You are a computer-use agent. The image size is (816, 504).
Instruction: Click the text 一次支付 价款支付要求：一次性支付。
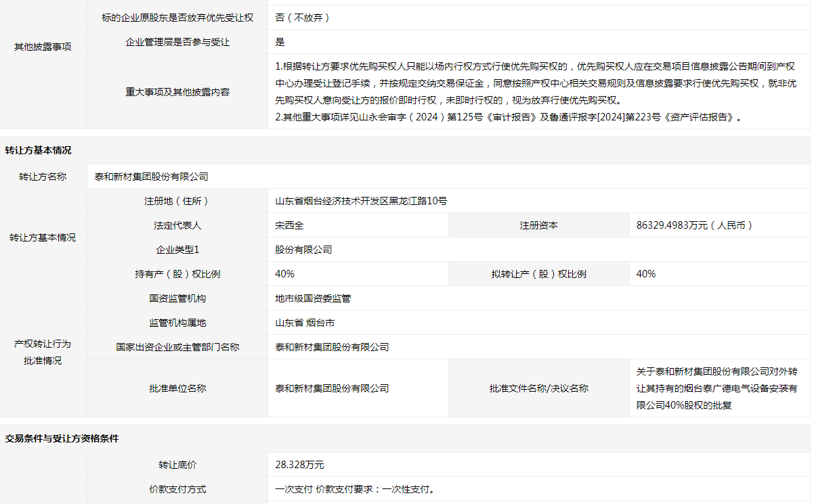(355, 489)
